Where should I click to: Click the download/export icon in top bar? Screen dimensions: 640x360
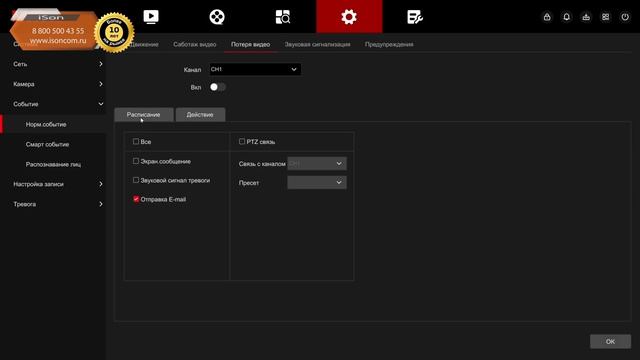586,17
